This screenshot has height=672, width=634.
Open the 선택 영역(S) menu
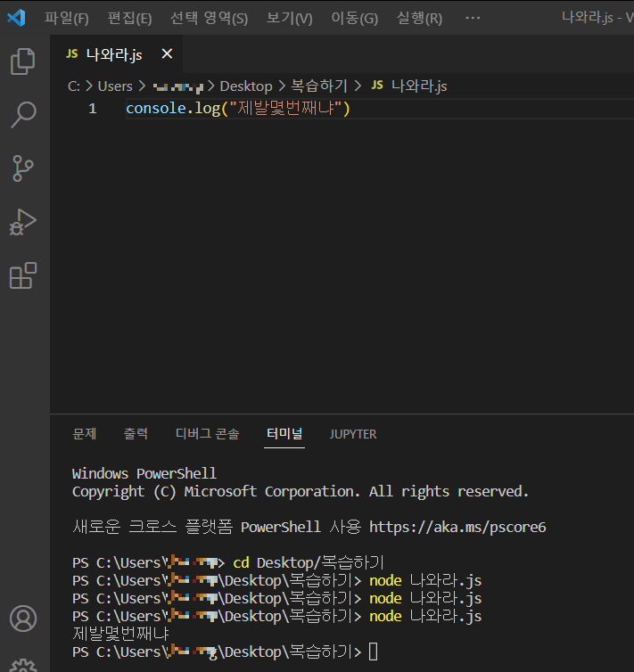(x=209, y=18)
